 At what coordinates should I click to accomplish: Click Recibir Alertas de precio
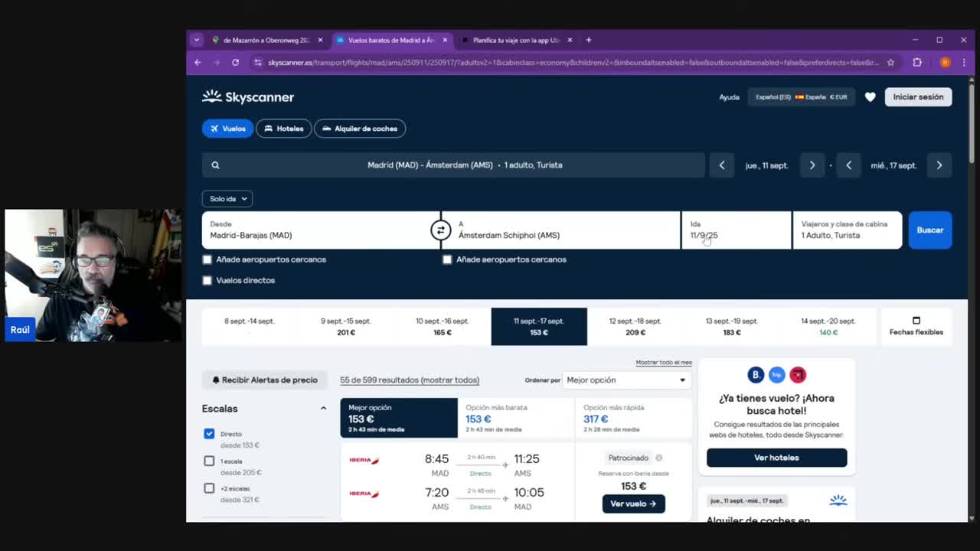264,380
